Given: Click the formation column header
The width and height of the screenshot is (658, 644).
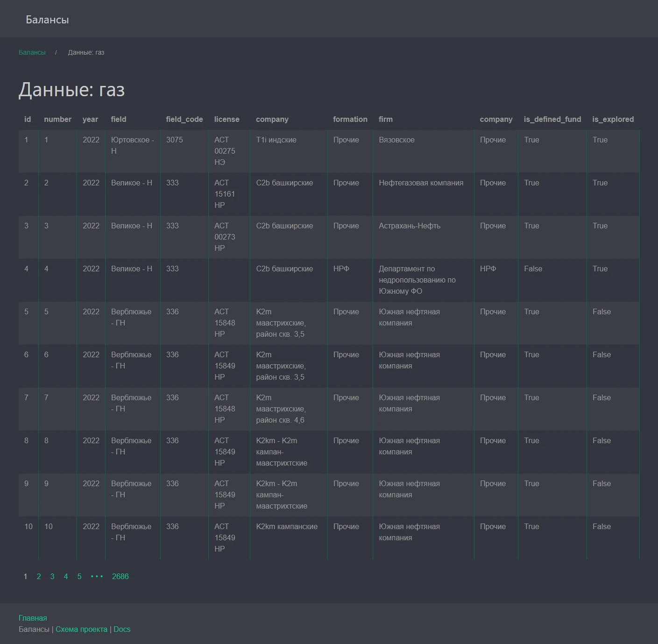Looking at the screenshot, I should click(x=350, y=119).
